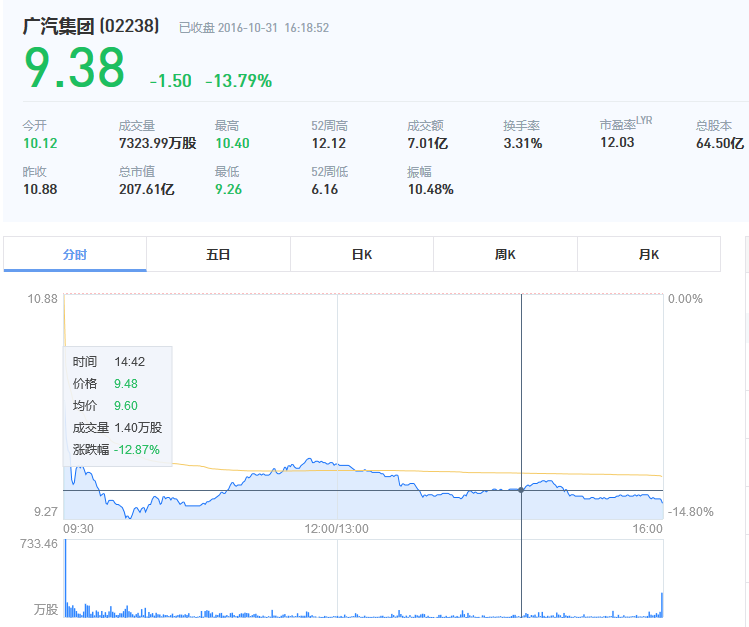Click the tooltip 均价 value 9.60

click(x=126, y=405)
